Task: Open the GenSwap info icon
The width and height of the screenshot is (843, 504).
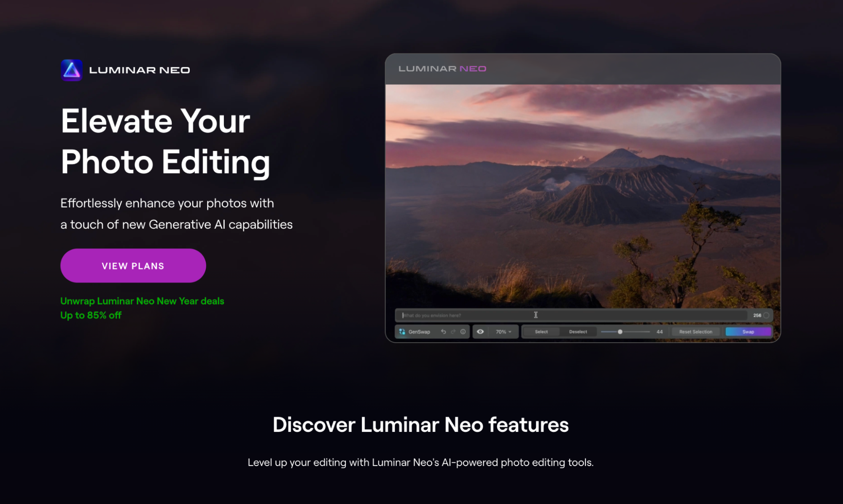Action: pyautogui.click(x=463, y=332)
